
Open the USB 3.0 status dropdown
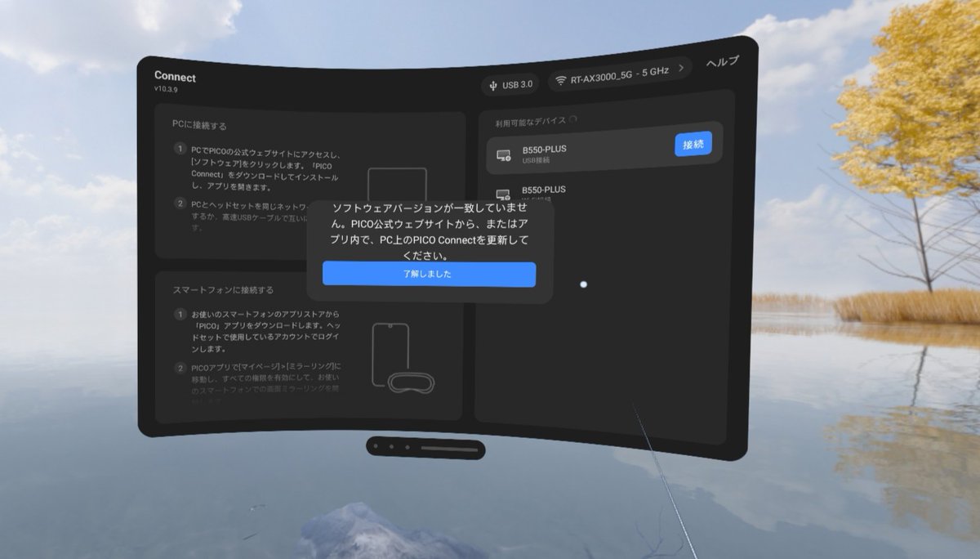510,83
